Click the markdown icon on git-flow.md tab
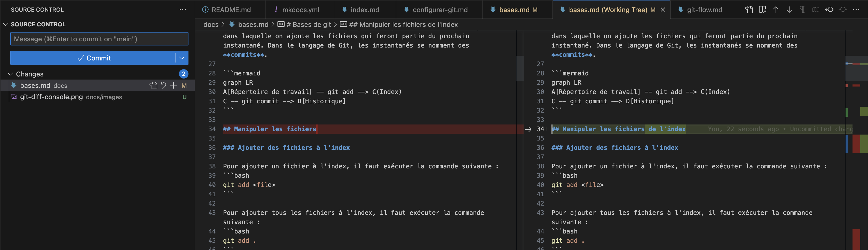 [681, 10]
